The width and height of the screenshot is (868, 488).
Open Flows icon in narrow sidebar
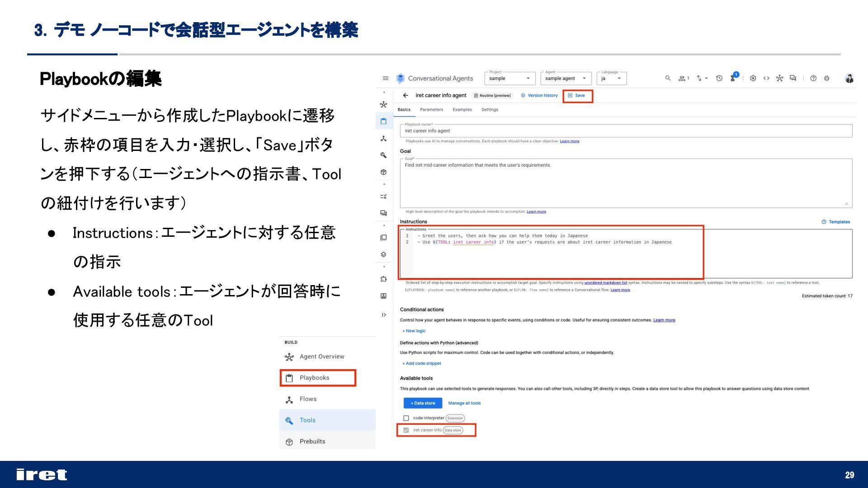(383, 138)
